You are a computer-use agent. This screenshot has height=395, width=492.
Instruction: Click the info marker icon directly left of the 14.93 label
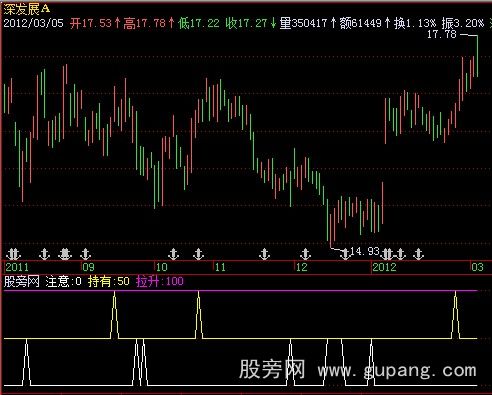346,254
